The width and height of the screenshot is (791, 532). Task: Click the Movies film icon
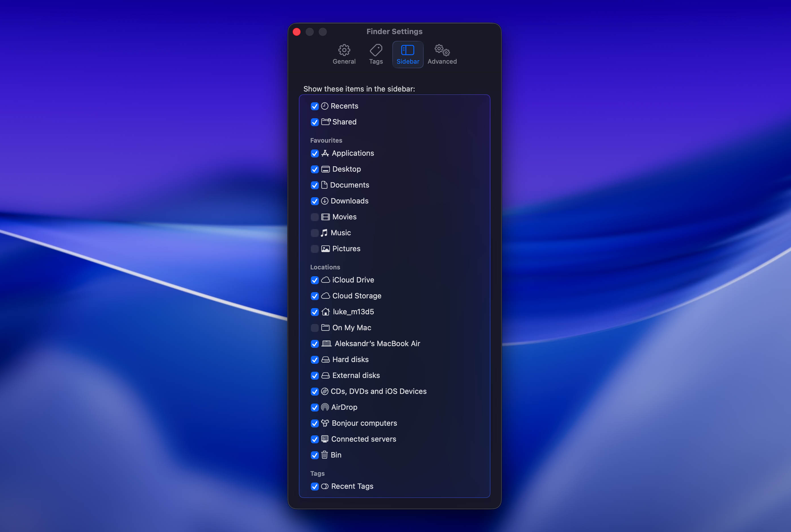click(x=325, y=217)
